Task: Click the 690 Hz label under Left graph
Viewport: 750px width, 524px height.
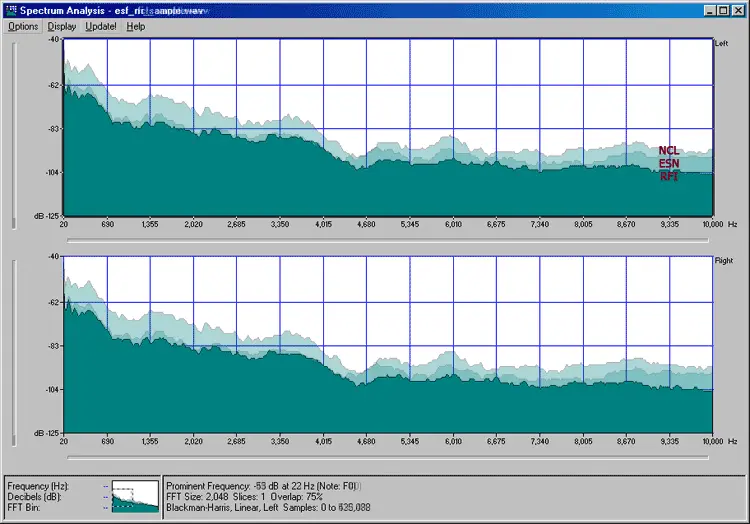Action: tap(108, 224)
